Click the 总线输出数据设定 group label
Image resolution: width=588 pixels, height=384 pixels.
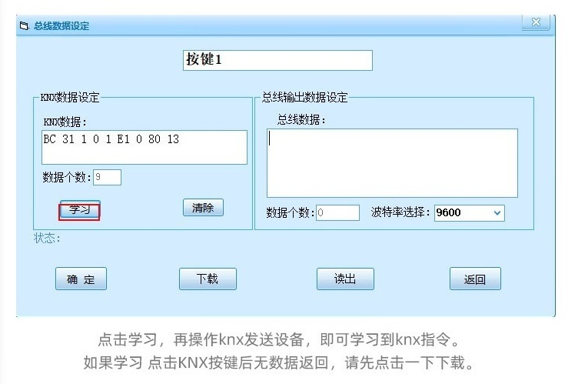click(x=304, y=98)
